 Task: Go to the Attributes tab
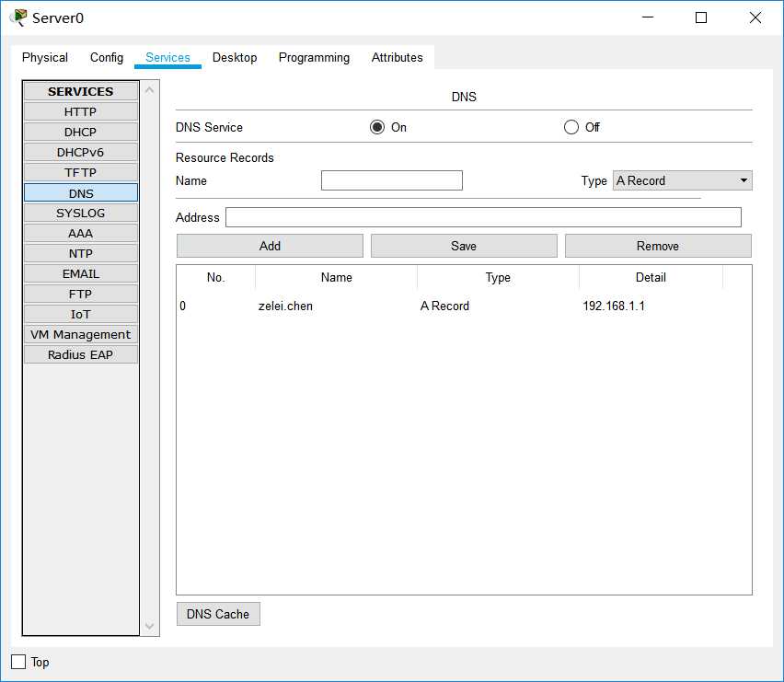tap(397, 57)
